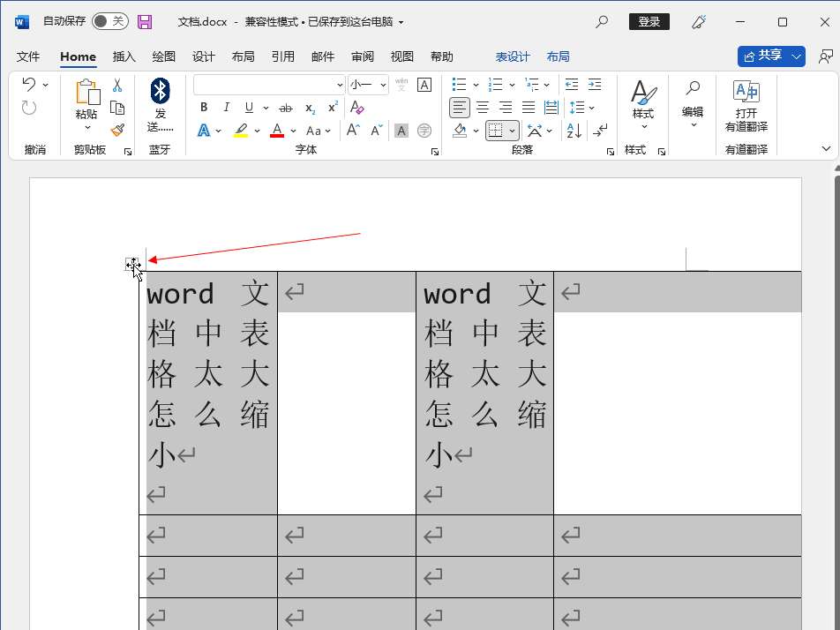Click the enclosed character icon
Image resolution: width=840 pixels, height=630 pixels.
tap(424, 131)
